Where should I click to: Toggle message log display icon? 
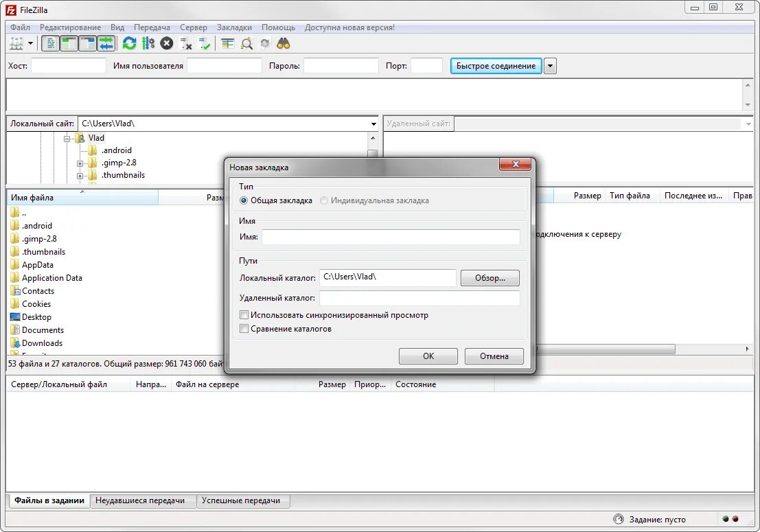[50, 44]
